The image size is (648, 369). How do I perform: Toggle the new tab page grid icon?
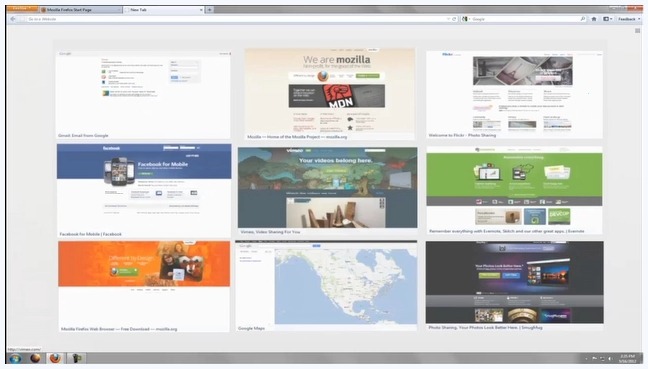(x=637, y=31)
